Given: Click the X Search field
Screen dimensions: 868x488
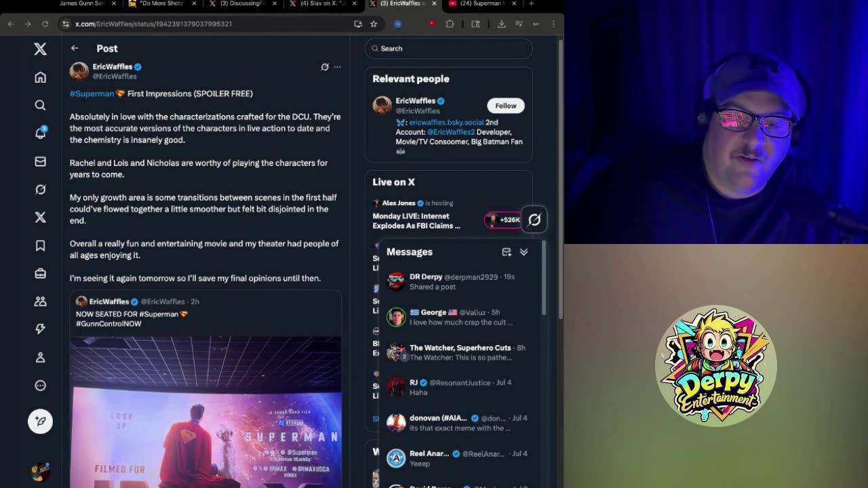Looking at the screenshot, I should click(448, 49).
